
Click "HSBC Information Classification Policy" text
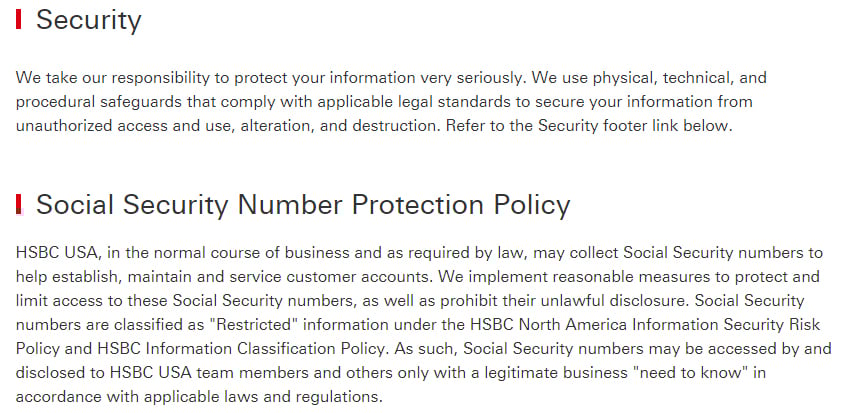click(x=242, y=349)
